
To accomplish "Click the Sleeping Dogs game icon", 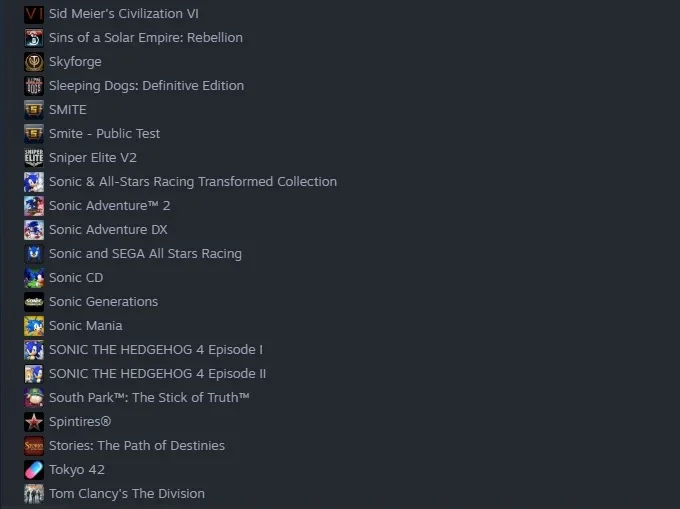I will click(34, 86).
